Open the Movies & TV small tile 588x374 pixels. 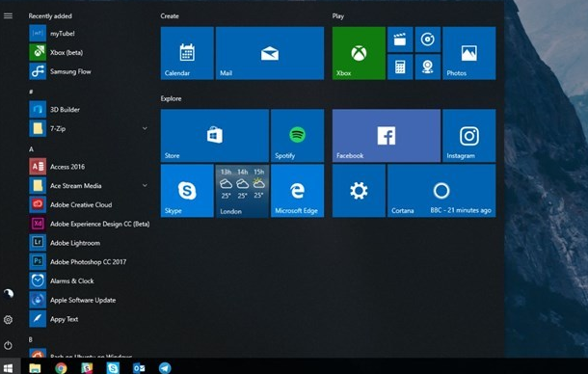pyautogui.click(x=400, y=39)
